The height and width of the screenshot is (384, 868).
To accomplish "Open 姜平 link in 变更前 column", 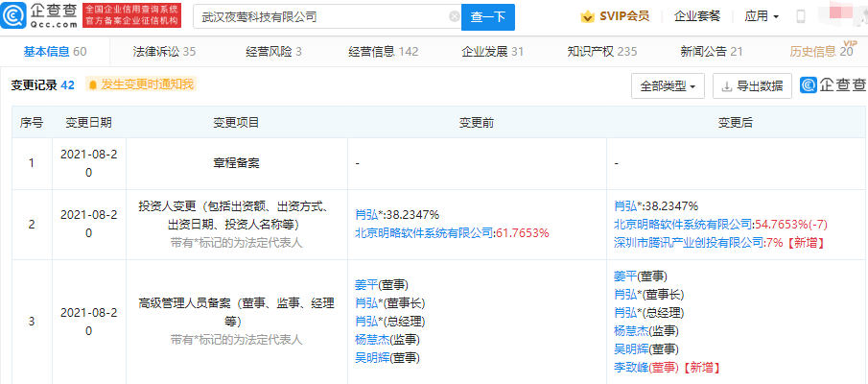I will pyautogui.click(x=366, y=285).
